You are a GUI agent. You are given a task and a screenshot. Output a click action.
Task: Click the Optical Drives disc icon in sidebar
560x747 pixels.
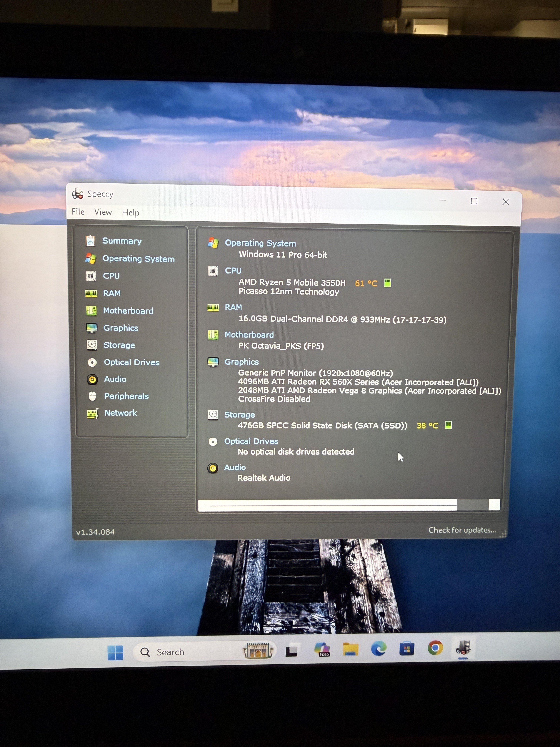click(x=92, y=362)
